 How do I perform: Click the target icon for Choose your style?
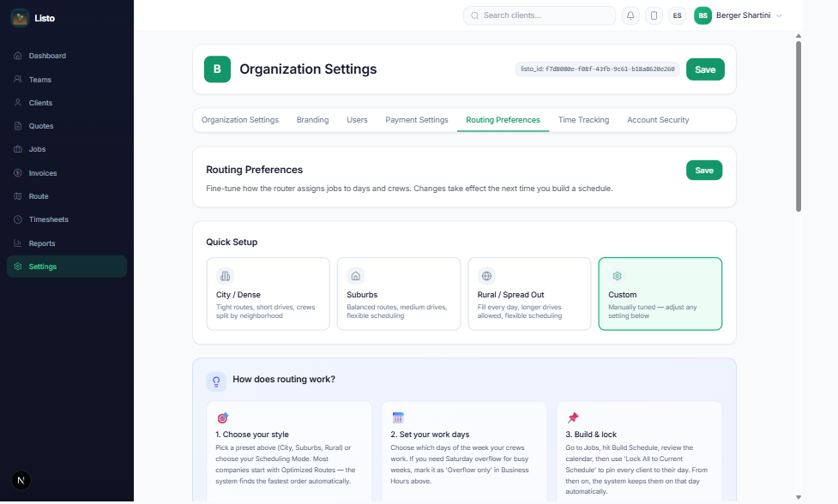[222, 417]
